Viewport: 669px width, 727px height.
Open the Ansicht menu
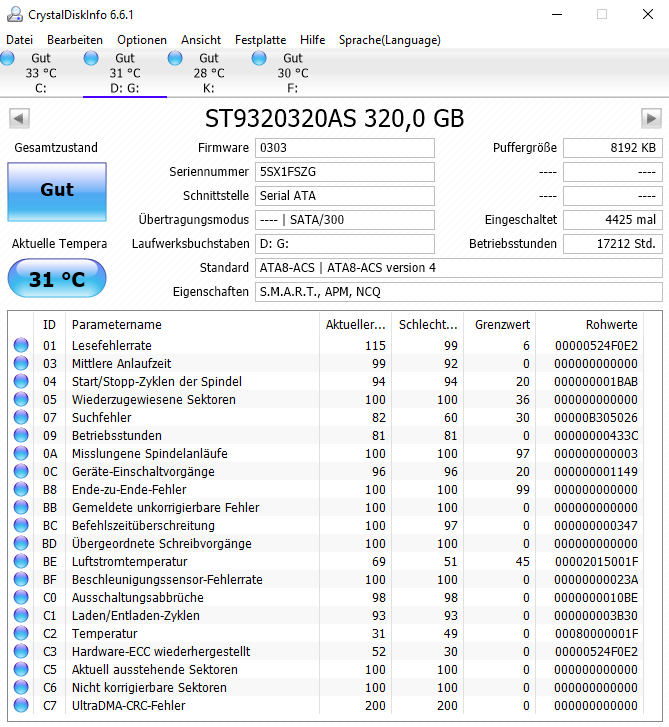[201, 40]
